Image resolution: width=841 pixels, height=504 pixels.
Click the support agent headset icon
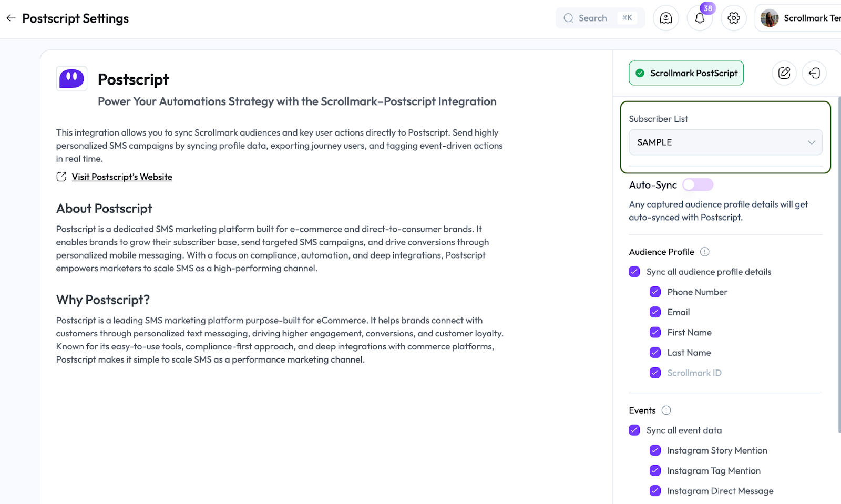tap(665, 18)
